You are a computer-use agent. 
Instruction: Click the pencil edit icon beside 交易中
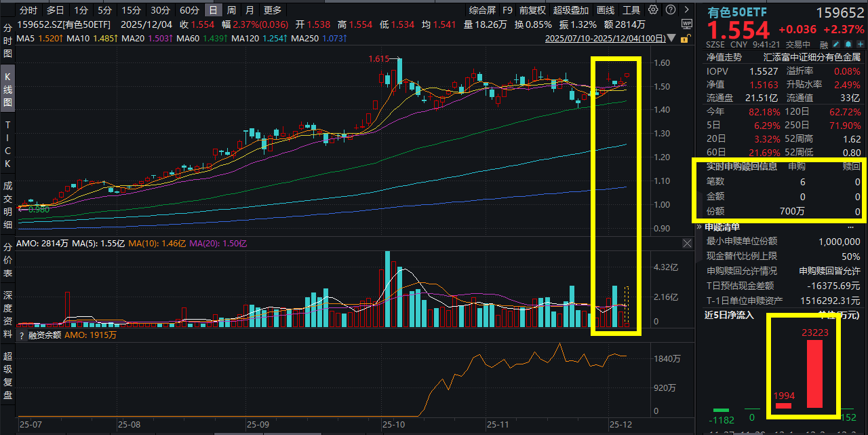point(836,43)
